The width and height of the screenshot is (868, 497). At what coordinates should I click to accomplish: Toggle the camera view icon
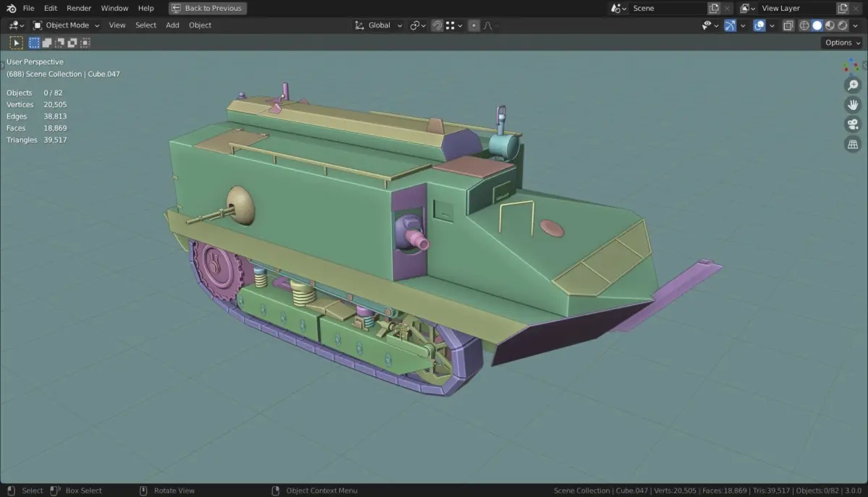click(853, 124)
